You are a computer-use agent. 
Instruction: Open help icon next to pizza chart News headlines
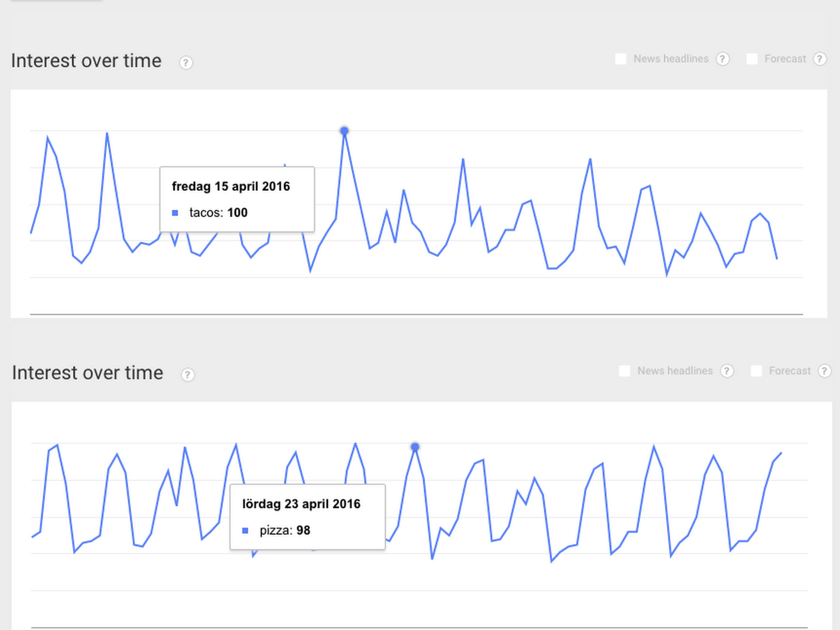pos(727,371)
